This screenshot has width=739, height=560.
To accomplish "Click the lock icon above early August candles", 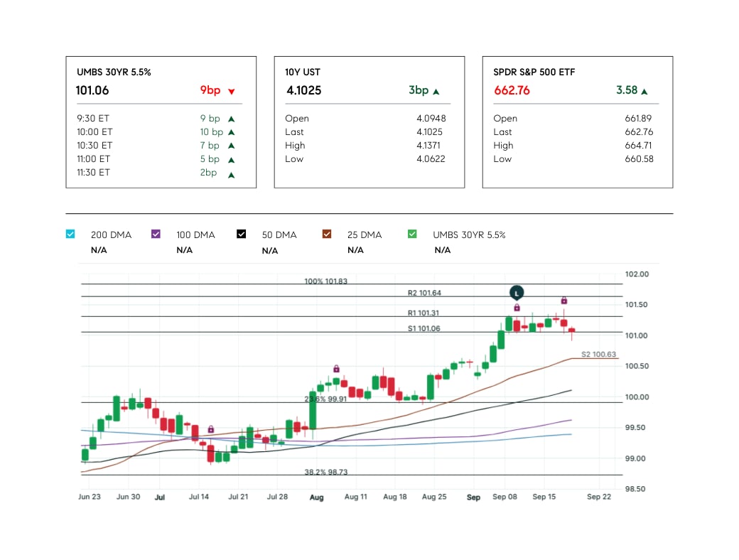I will pos(336,369).
